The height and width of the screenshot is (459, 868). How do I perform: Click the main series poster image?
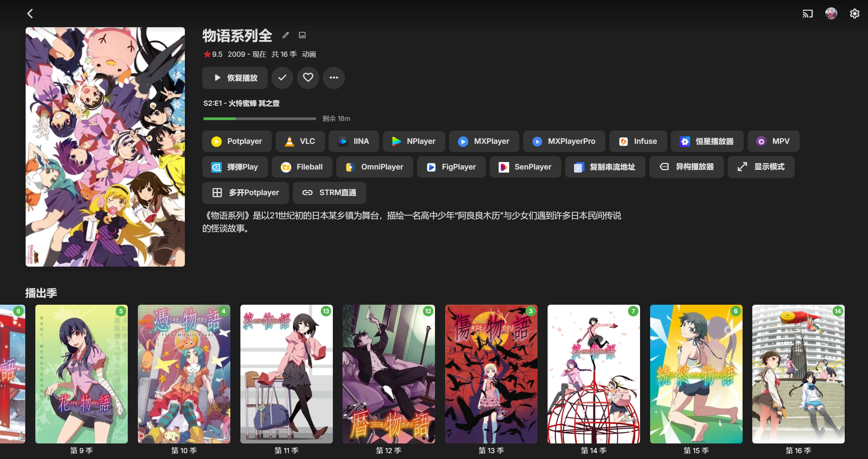tap(105, 147)
